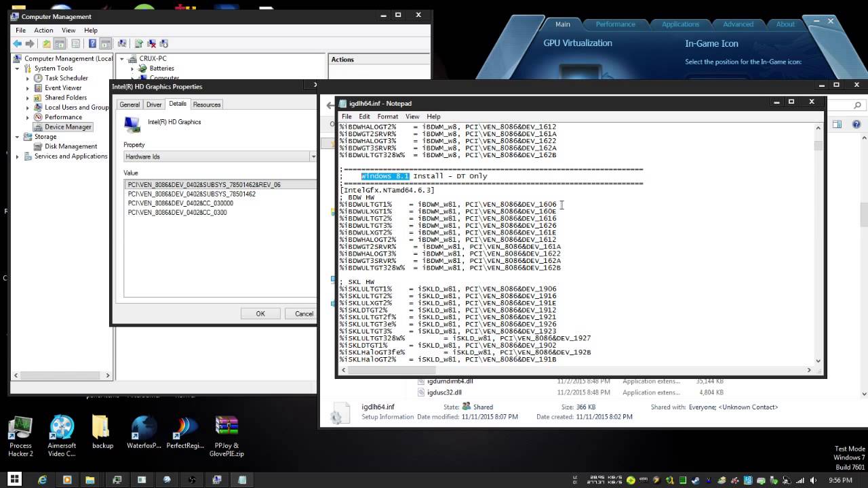This screenshot has width=868, height=488.
Task: Collapse the System Tools node
Action: point(18,68)
